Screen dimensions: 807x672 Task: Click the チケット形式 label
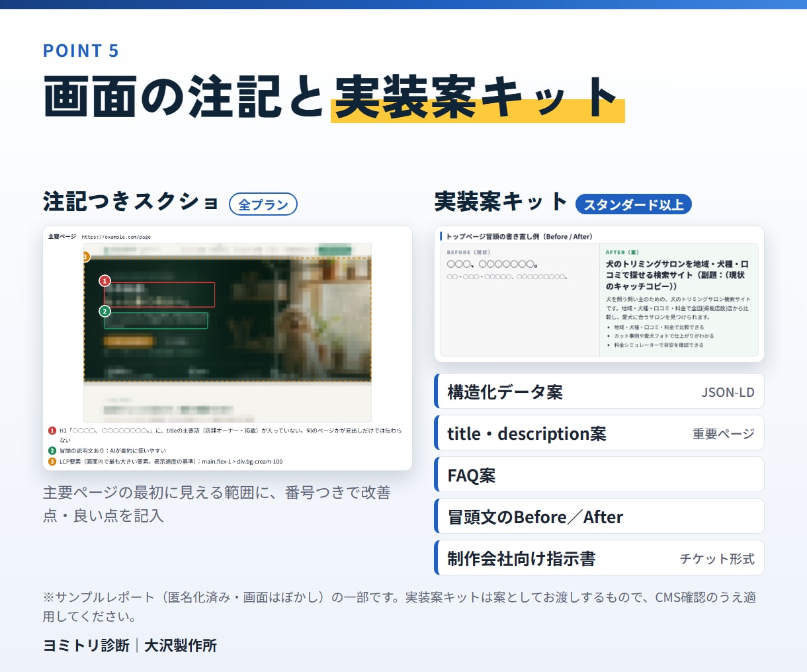(717, 559)
